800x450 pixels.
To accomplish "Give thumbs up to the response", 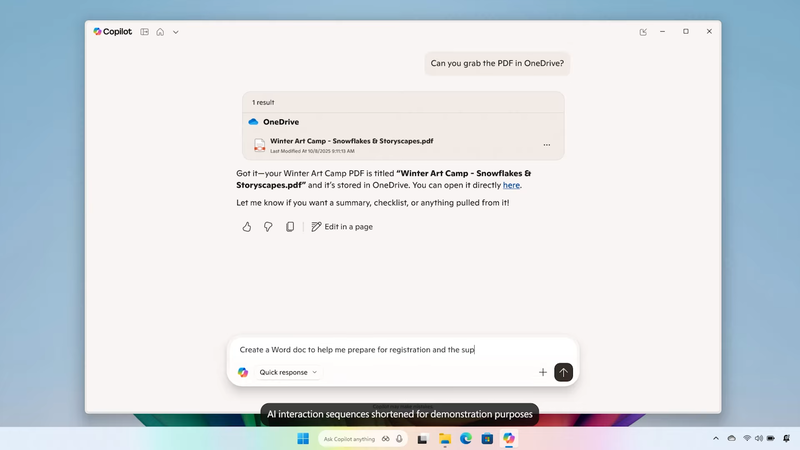I will (246, 227).
